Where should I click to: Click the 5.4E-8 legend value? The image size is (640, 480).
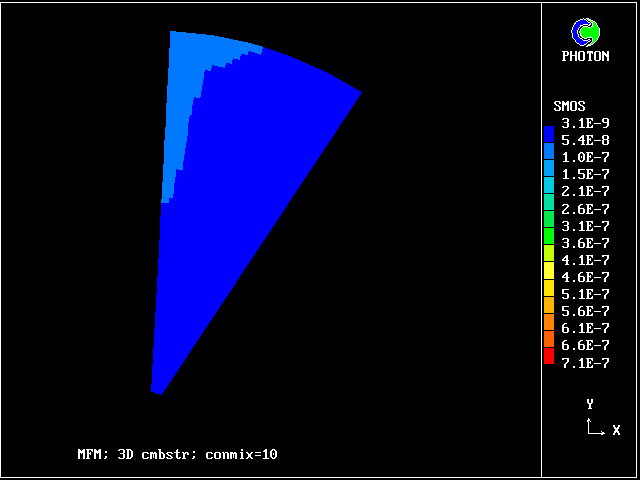(585, 140)
